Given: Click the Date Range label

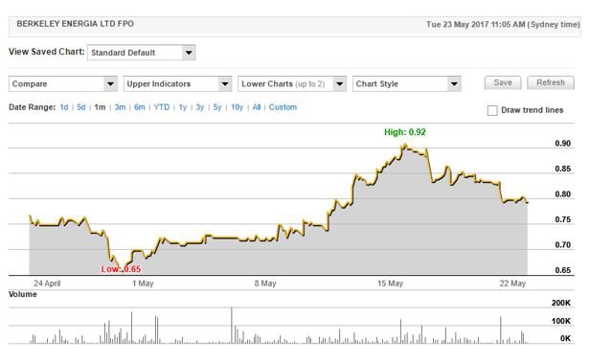Looking at the screenshot, I should [33, 107].
